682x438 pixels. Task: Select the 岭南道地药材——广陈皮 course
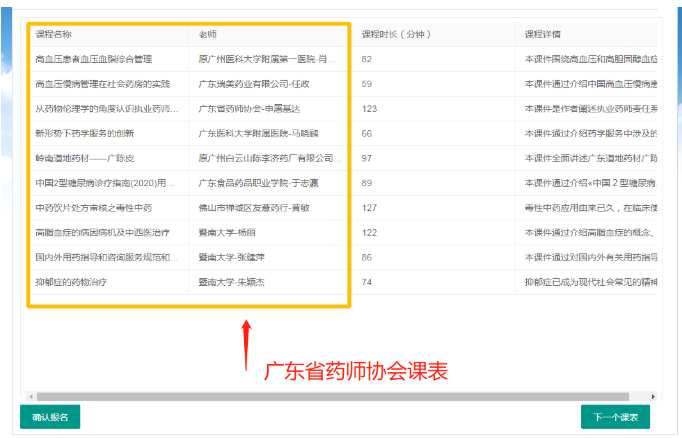[84, 158]
